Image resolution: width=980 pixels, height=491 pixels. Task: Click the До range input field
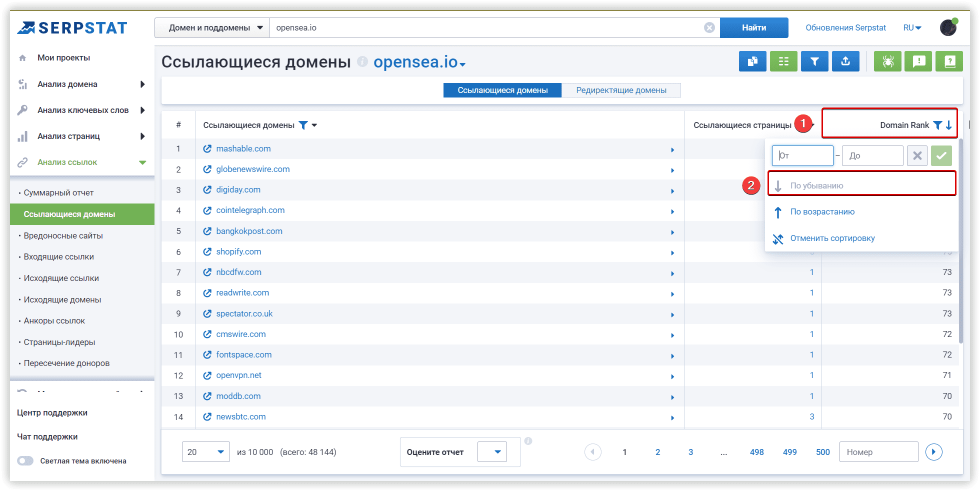click(x=872, y=155)
